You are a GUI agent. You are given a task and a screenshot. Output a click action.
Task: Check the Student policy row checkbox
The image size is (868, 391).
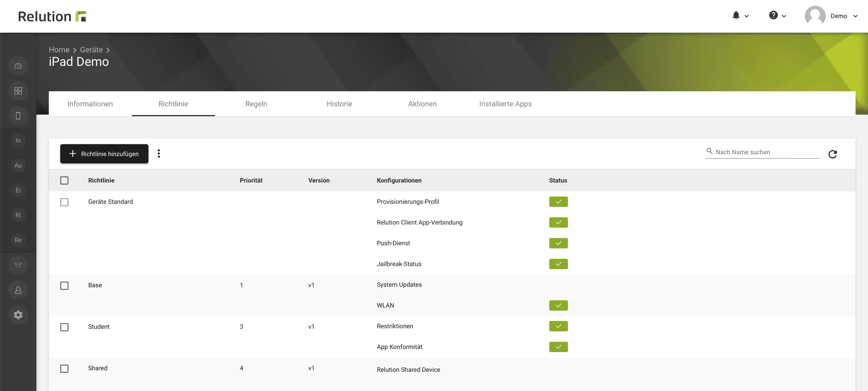click(x=64, y=327)
